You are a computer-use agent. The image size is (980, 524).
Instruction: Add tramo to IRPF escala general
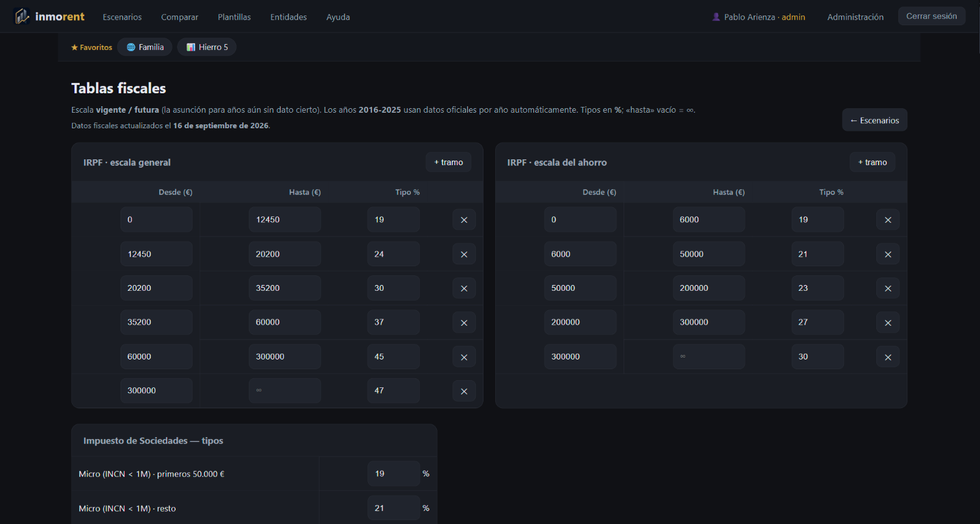(x=449, y=162)
